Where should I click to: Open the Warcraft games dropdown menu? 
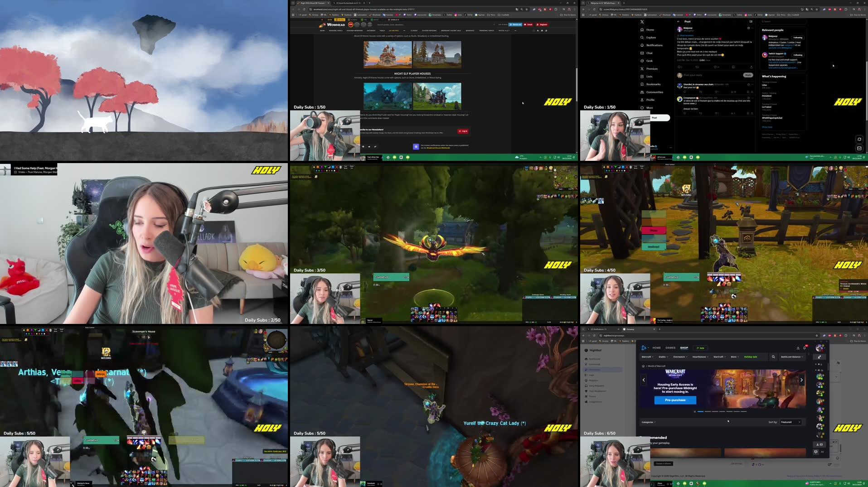(x=648, y=357)
